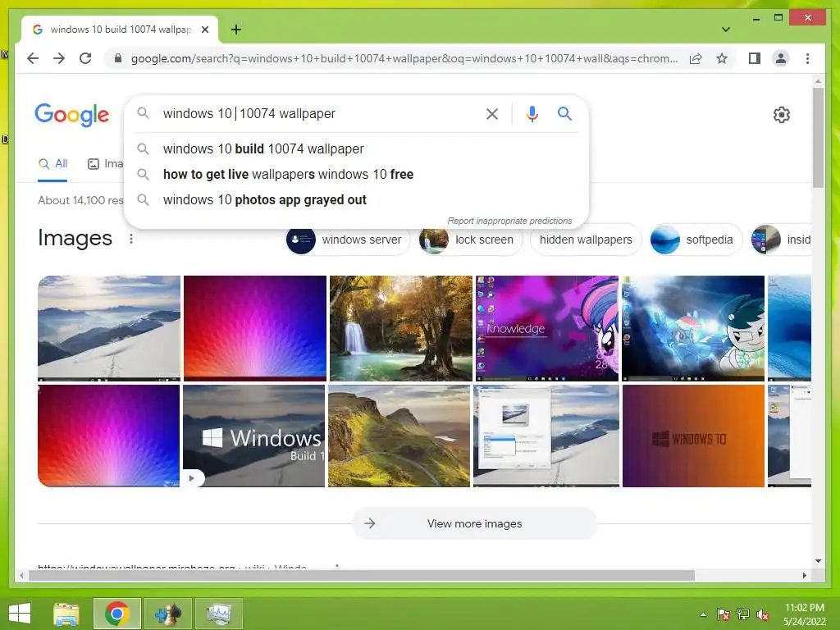Click the horizontal scrollbar thumb
Viewport: 840px width, 630px height.
(x=362, y=575)
